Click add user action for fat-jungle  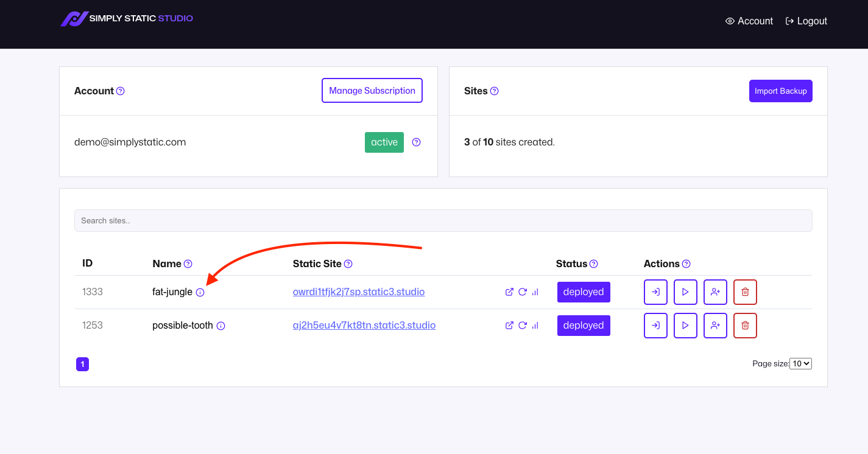coord(715,292)
